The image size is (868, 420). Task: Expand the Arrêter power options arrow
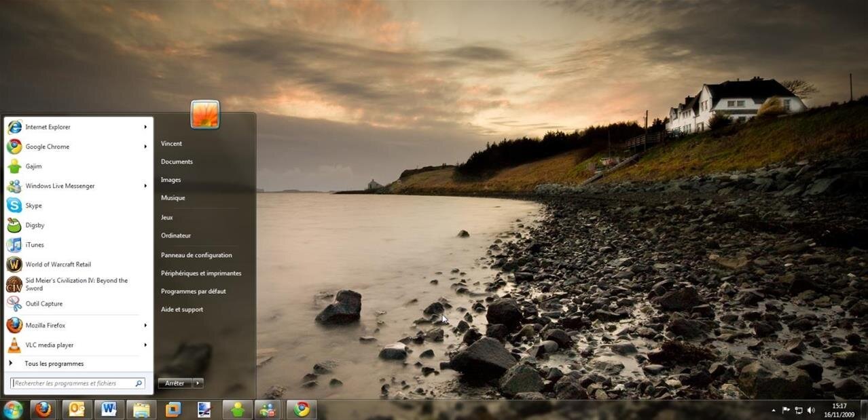(197, 383)
